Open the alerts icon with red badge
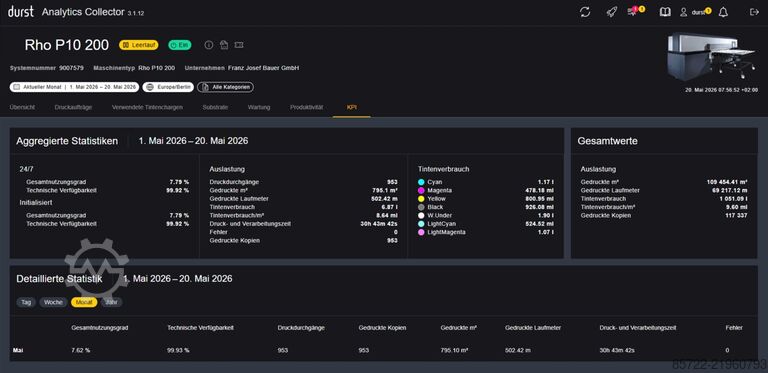The image size is (768, 373). [x=633, y=12]
